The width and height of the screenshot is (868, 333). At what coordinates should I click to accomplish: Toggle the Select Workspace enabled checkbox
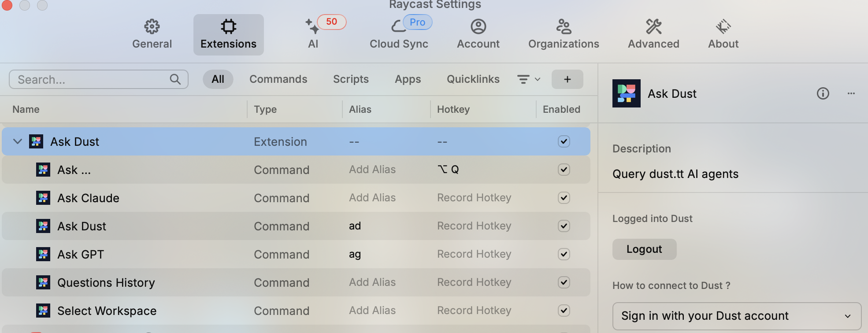[x=564, y=311]
